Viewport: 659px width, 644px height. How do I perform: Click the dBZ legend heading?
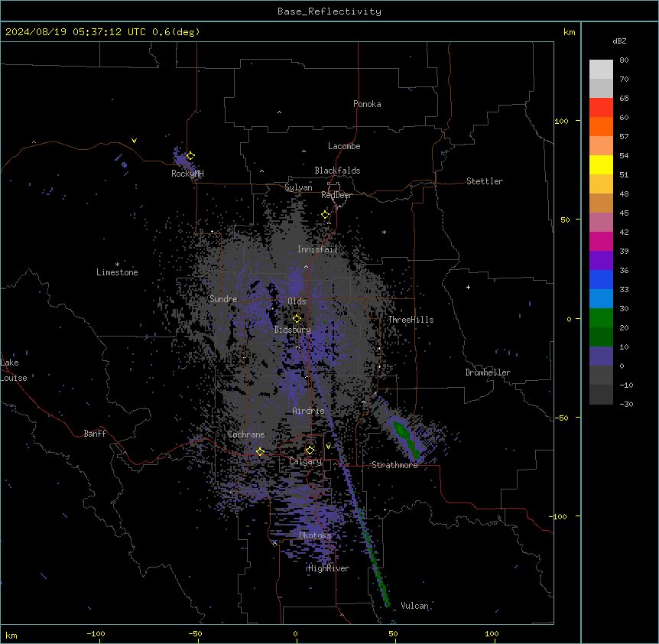pos(619,41)
